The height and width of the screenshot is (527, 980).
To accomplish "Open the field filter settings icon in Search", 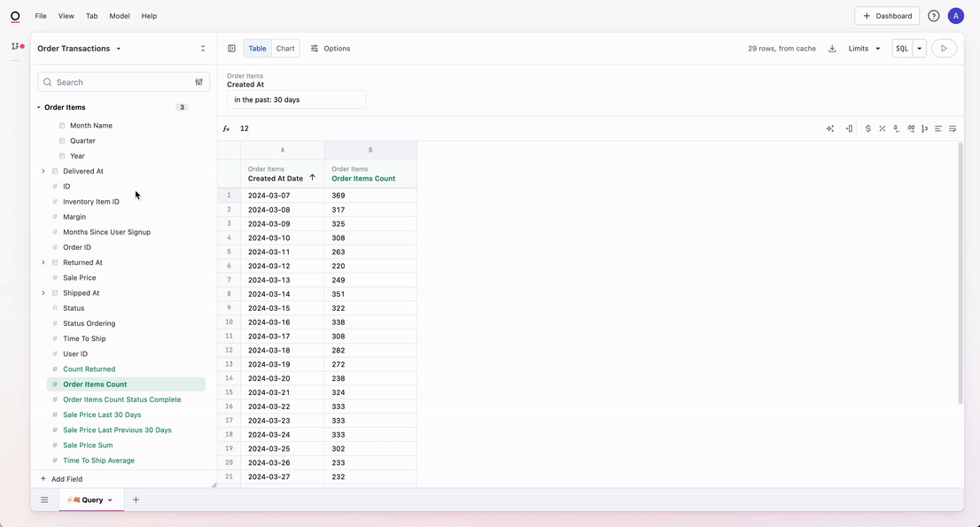I will click(x=198, y=81).
